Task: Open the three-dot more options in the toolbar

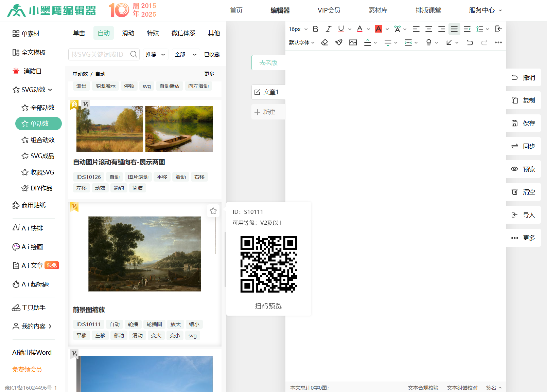Action: tap(498, 42)
